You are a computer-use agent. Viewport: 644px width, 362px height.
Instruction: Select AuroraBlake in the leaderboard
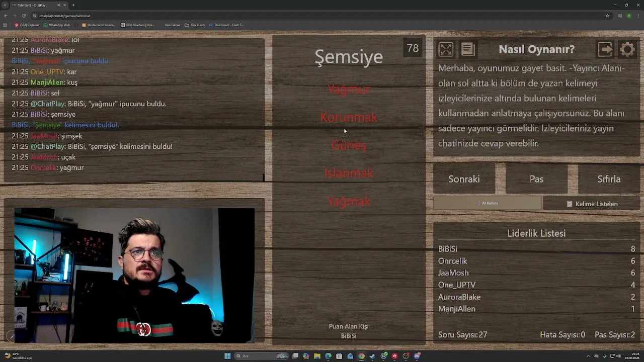[x=459, y=297]
